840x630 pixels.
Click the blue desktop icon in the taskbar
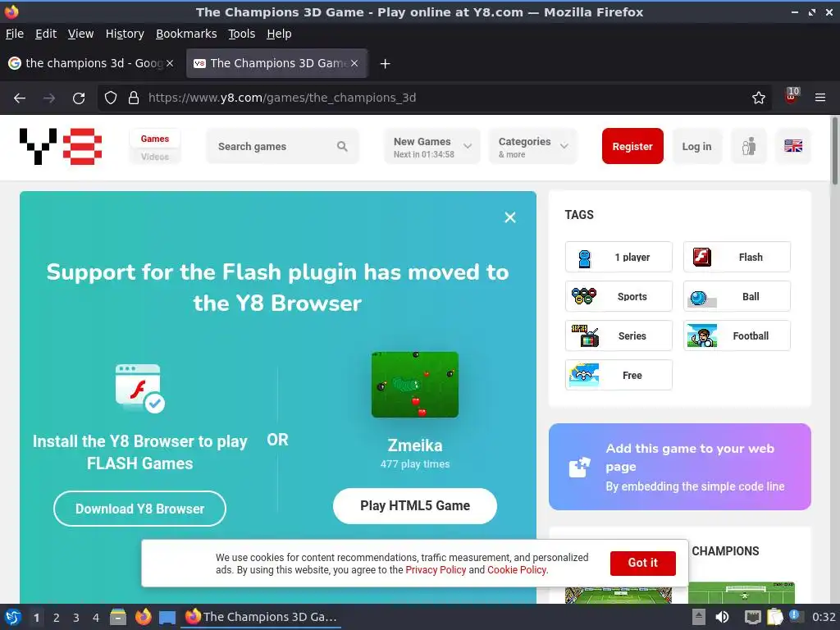[x=167, y=618]
